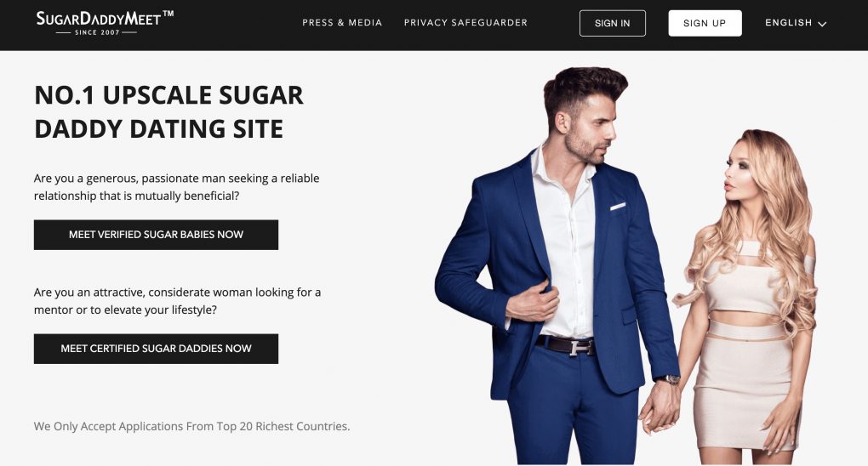The height and width of the screenshot is (466, 868).
Task: Click the Sign In button
Action: (612, 23)
